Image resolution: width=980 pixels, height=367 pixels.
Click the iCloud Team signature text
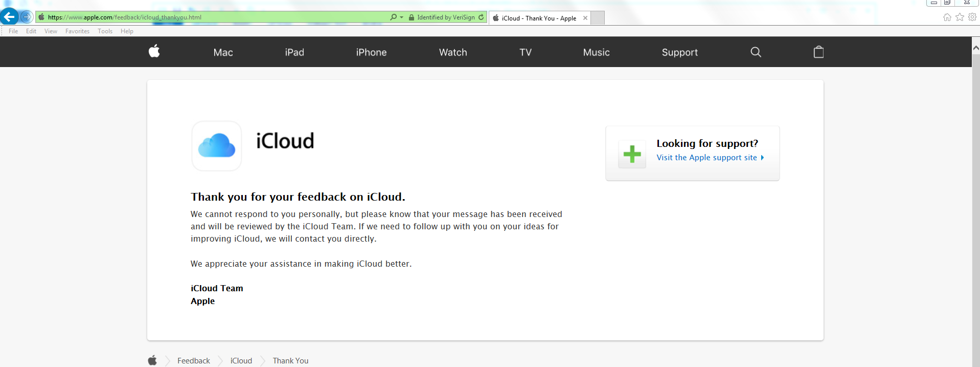(217, 288)
